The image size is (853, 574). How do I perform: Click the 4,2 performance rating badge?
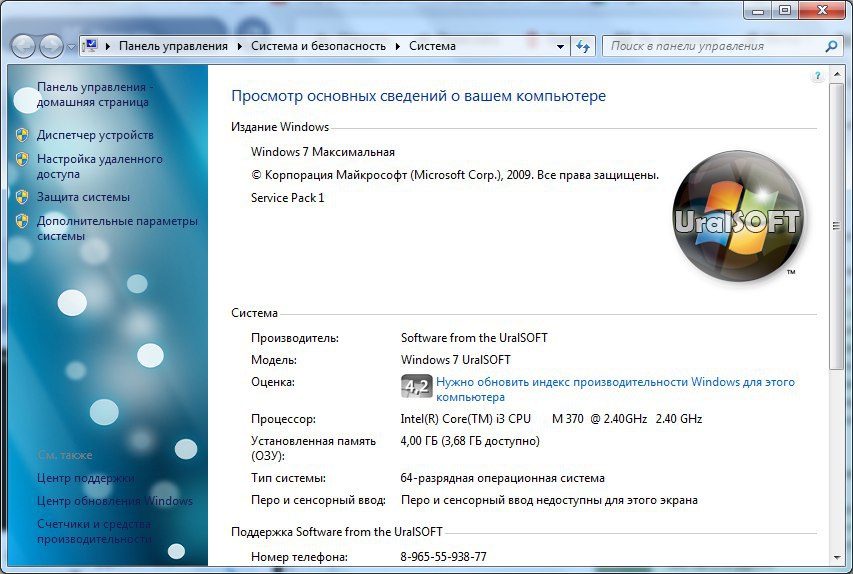417,386
